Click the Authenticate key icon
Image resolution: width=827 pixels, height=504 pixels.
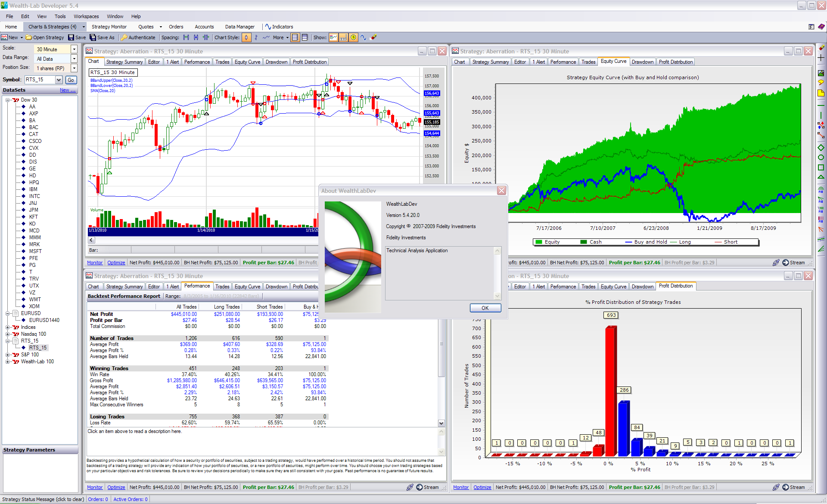coord(124,37)
